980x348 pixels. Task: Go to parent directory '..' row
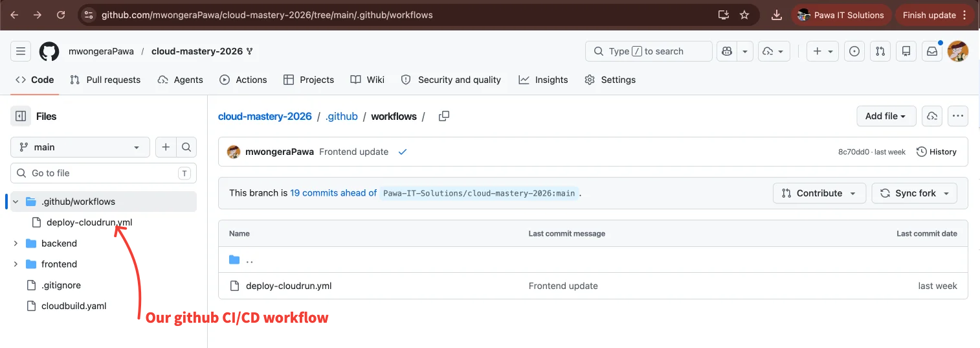pyautogui.click(x=593, y=260)
